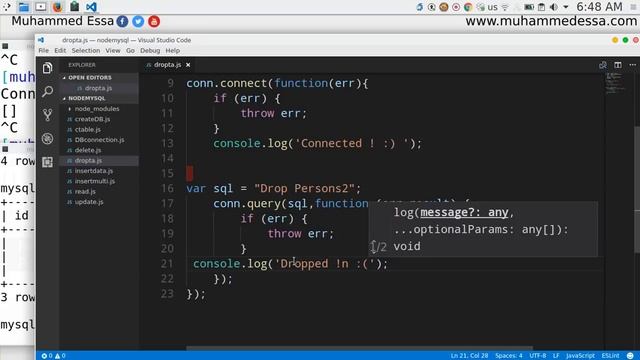Change file encoding via UTF-8
This screenshot has width=640, height=360.
click(538, 356)
